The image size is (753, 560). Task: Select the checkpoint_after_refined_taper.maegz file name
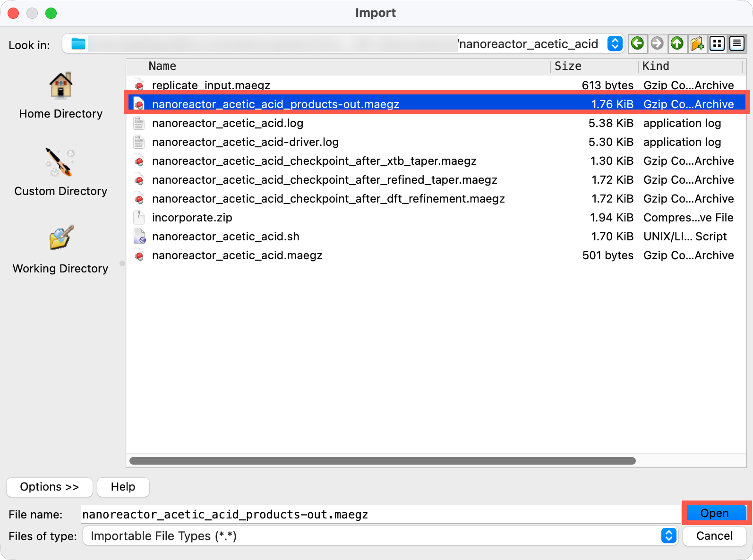(x=325, y=180)
